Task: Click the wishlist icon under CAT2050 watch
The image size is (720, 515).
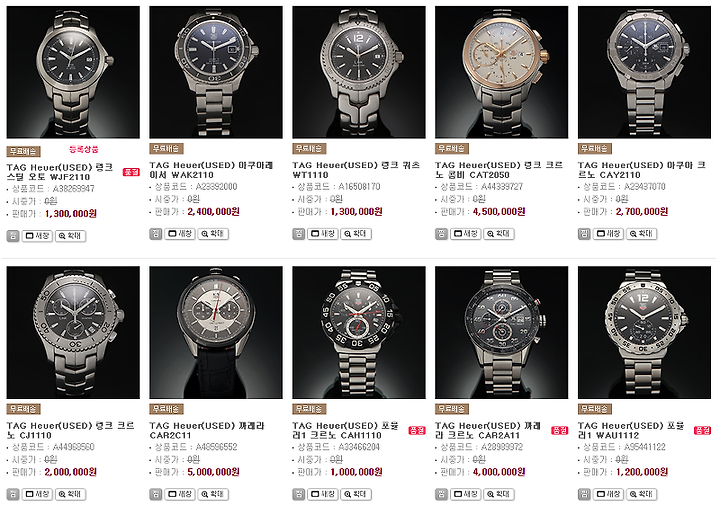Action: click(x=441, y=234)
